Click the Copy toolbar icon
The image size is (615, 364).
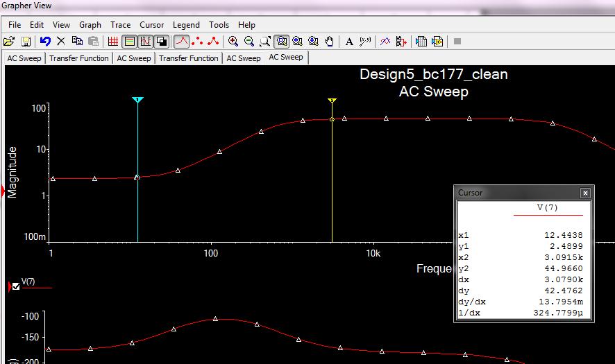77,41
